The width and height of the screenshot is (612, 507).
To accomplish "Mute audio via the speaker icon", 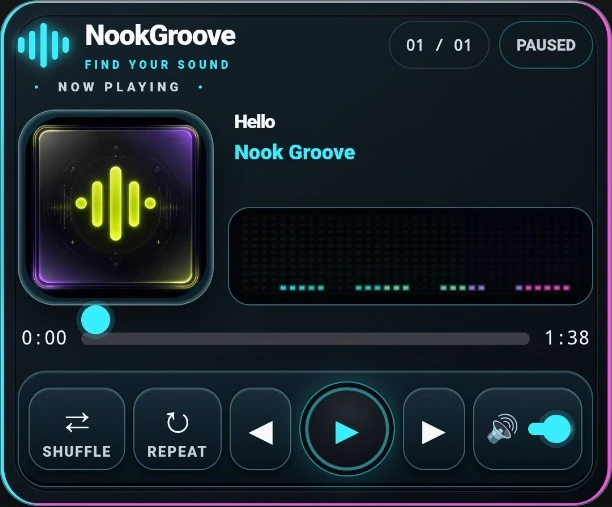I will (x=502, y=429).
